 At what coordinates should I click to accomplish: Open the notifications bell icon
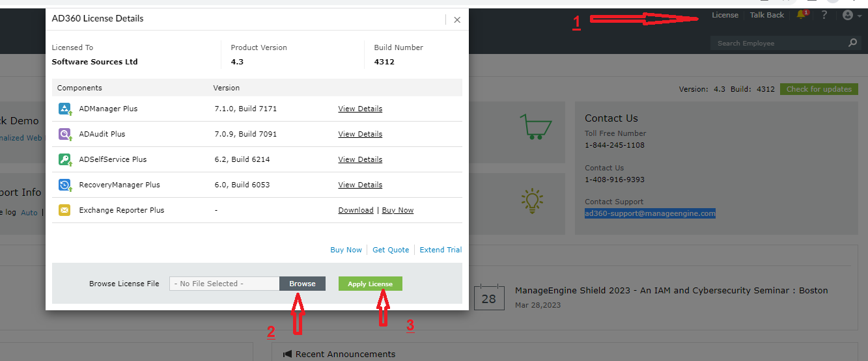tap(802, 15)
